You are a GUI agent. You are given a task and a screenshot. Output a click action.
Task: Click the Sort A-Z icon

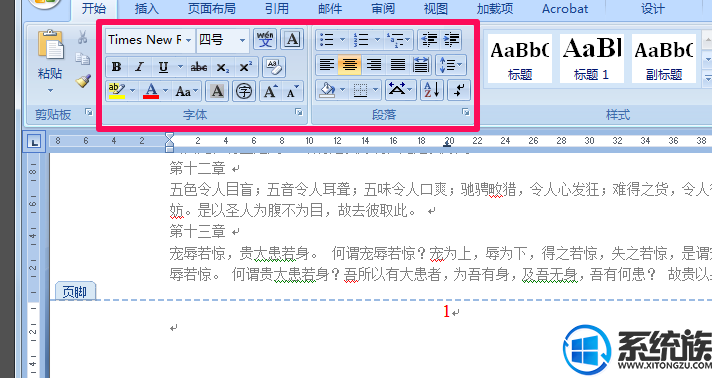(x=431, y=90)
